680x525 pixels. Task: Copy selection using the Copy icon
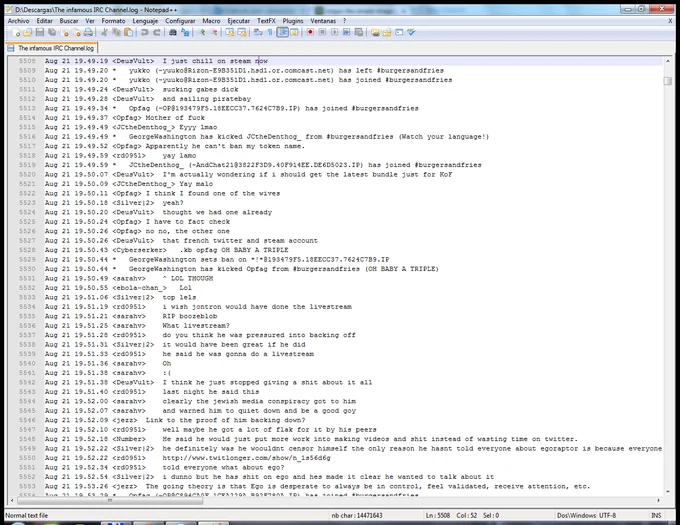[116, 32]
